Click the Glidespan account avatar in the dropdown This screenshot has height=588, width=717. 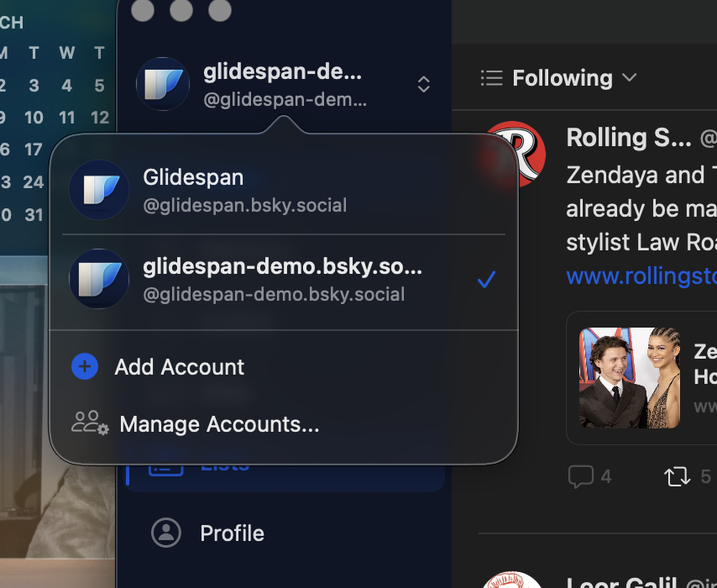(x=98, y=189)
